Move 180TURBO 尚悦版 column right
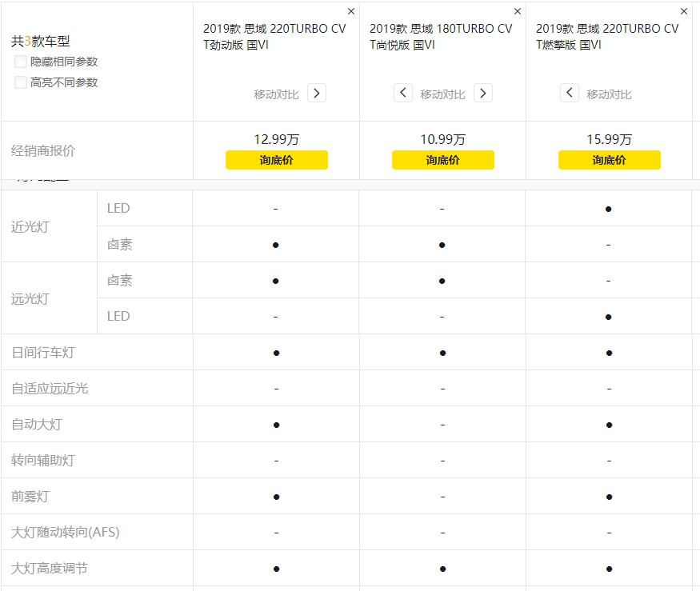The image size is (700, 591). click(483, 94)
